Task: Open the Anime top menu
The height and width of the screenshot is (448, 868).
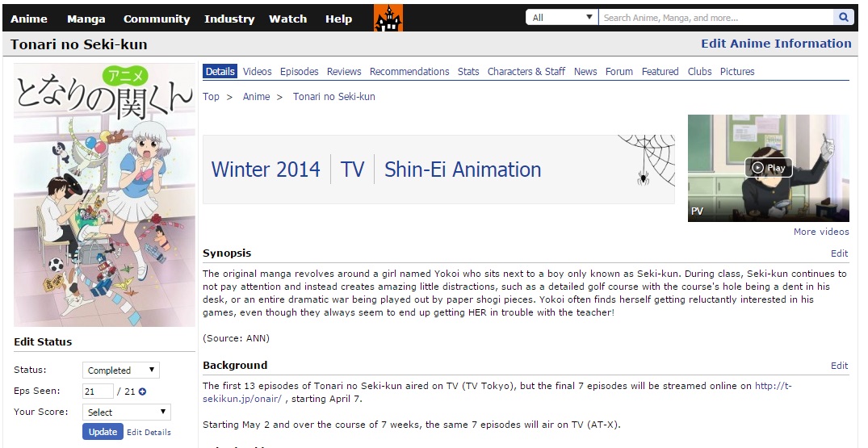Action: [29, 19]
